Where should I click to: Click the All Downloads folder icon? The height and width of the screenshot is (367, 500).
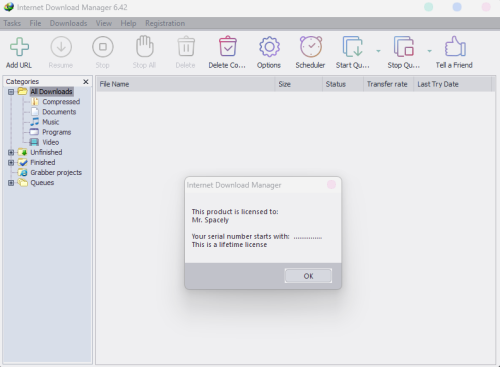tap(22, 91)
